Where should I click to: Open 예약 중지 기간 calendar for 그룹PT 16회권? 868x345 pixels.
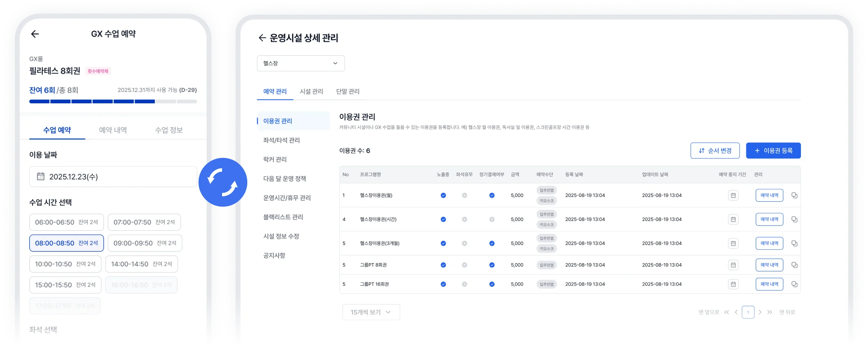point(733,284)
